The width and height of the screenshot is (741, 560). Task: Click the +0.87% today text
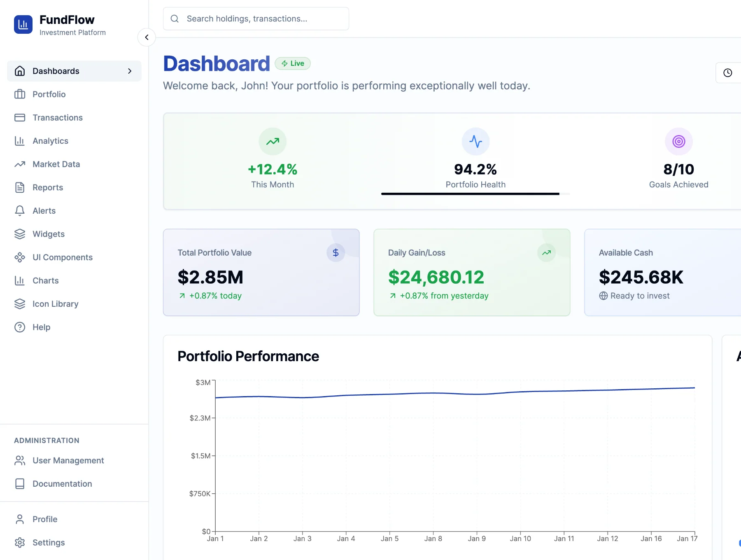click(x=215, y=296)
